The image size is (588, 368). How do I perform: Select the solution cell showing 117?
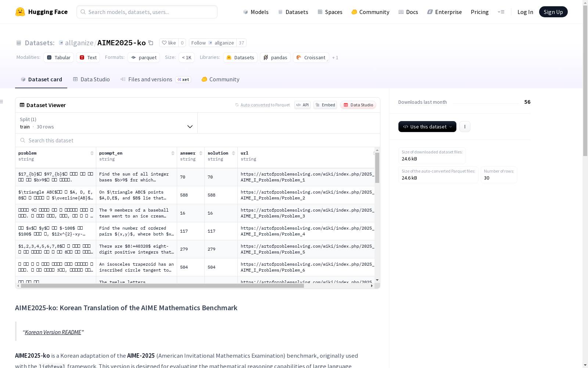pos(221,231)
